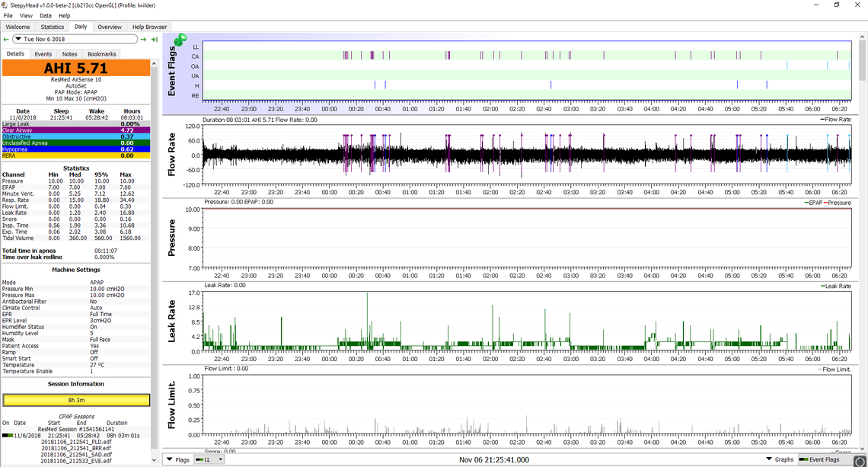This screenshot has width=868, height=467.
Task: Jump to the most recent day with data
Action: click(155, 39)
